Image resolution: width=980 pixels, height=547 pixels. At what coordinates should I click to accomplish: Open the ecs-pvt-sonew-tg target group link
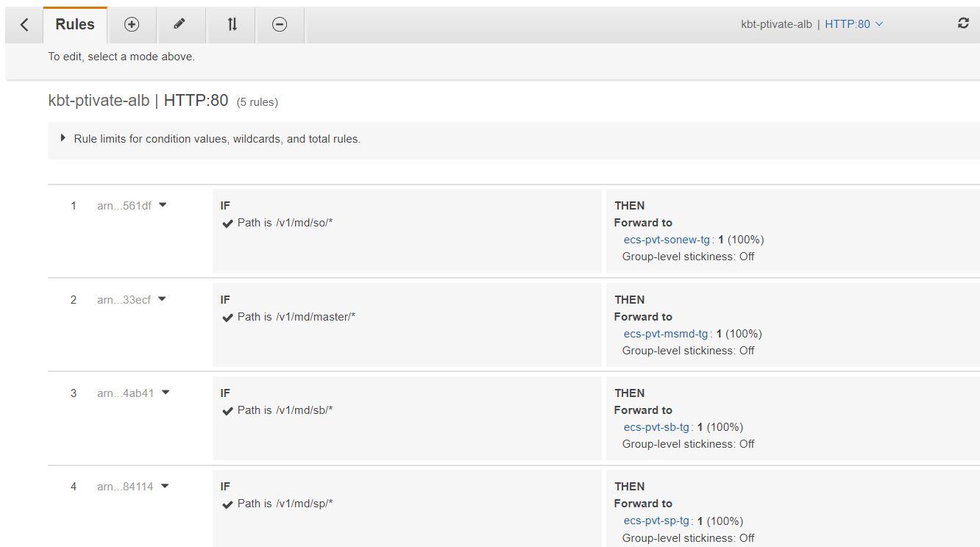point(667,240)
